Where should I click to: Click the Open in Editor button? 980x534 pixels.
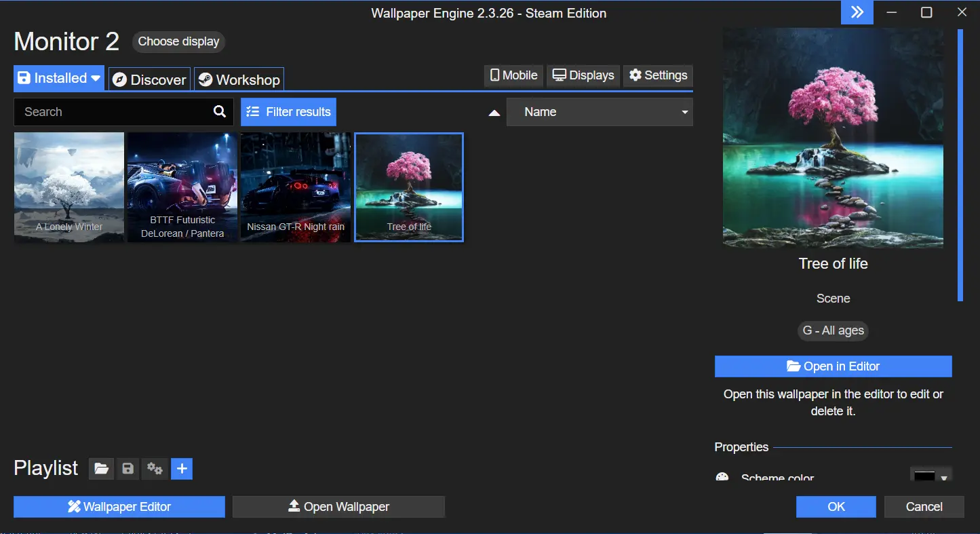(x=833, y=366)
